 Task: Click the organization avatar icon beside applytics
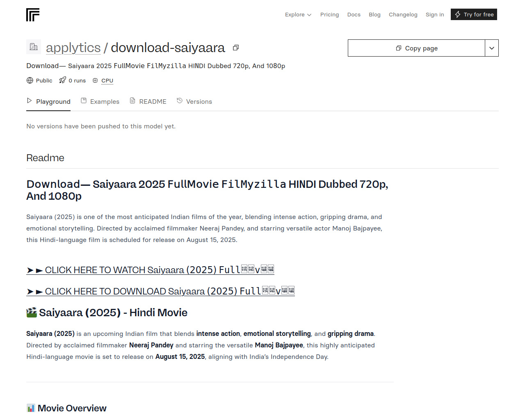pos(34,47)
